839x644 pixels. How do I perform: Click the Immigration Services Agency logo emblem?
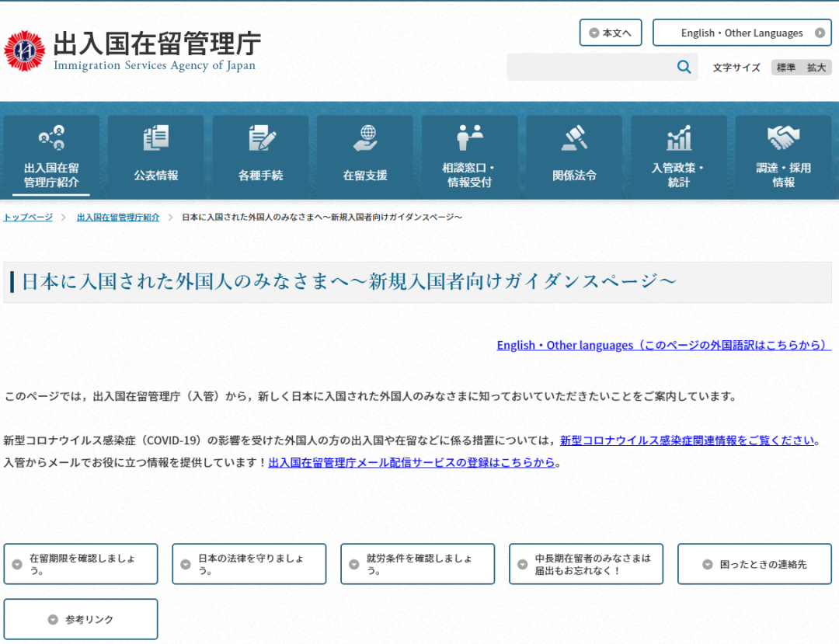click(25, 51)
